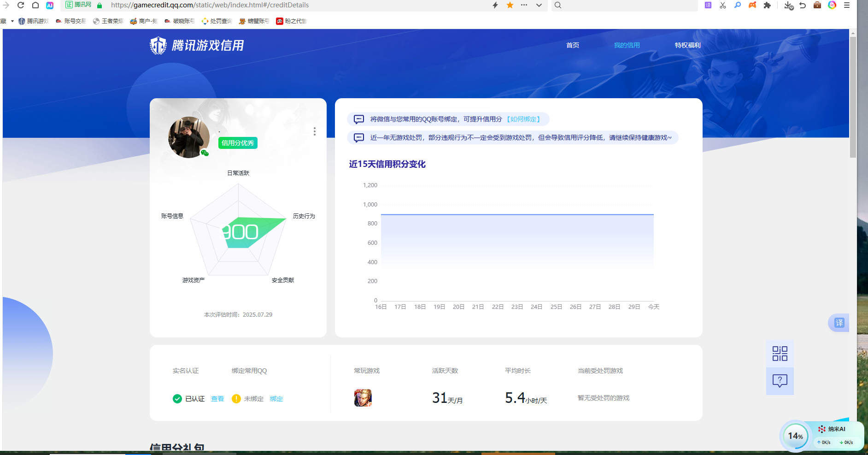Open the address bar three-dots menu
Screen dimensions: 868x455
click(524, 5)
